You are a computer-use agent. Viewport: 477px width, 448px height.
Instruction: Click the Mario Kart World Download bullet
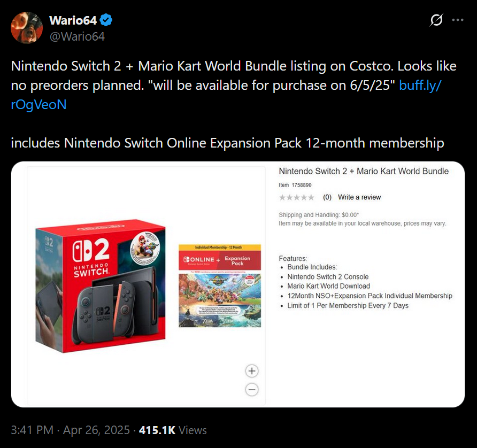328,286
